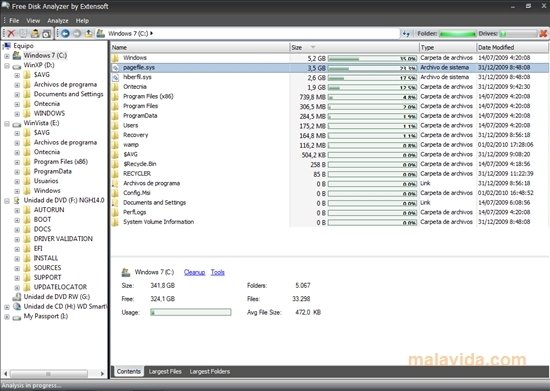The height and width of the screenshot is (391, 550).
Task: Expand the DRIVER VALIDATION folder node
Action: pos(17,240)
